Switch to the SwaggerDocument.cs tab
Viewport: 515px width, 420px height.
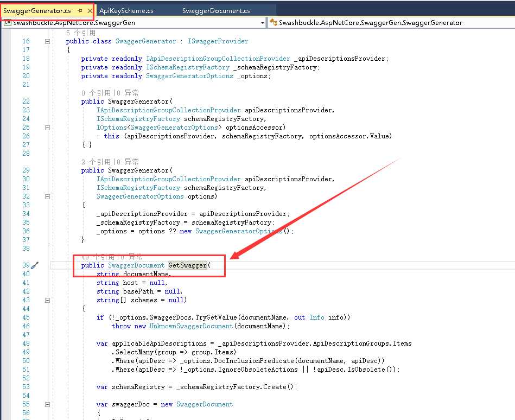(216, 11)
